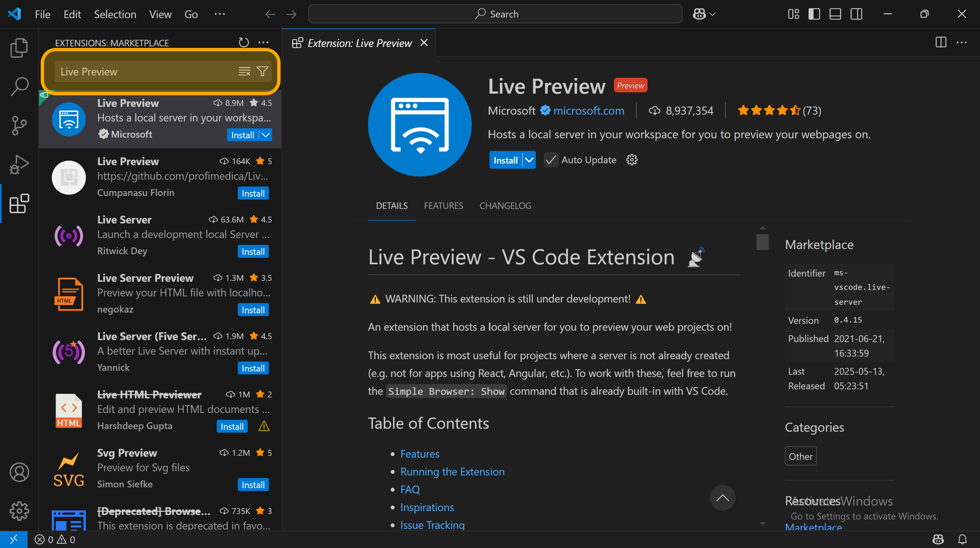Click the Live Preview extension logo
980x548 pixels.
(420, 125)
